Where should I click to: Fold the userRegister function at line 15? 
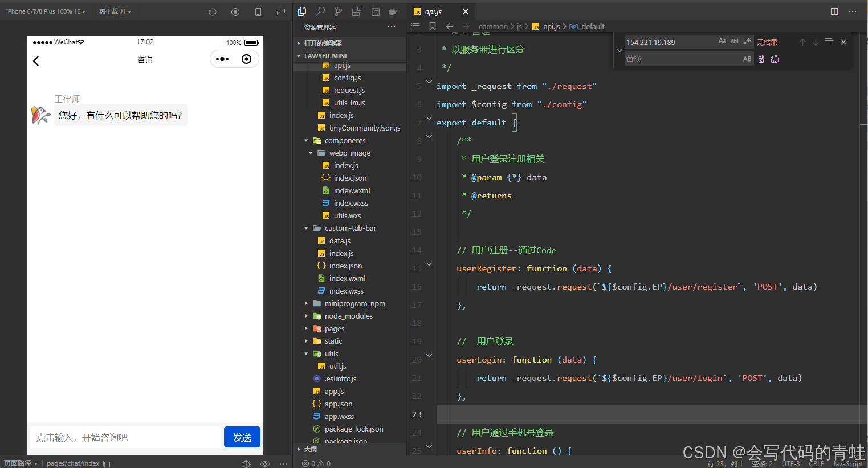429,264
